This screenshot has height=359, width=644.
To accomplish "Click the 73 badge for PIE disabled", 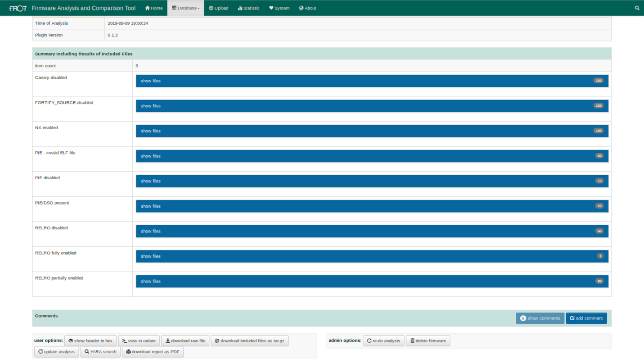I will (599, 181).
